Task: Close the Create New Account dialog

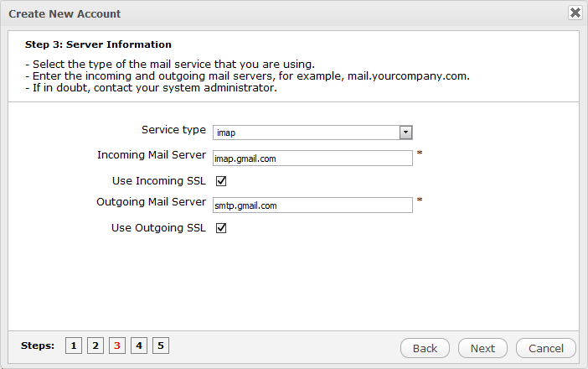Action: click(x=575, y=13)
